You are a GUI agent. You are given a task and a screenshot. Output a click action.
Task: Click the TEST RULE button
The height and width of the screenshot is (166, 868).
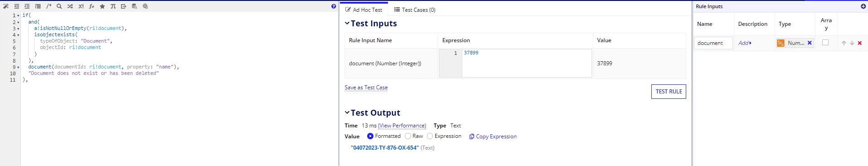(x=669, y=92)
